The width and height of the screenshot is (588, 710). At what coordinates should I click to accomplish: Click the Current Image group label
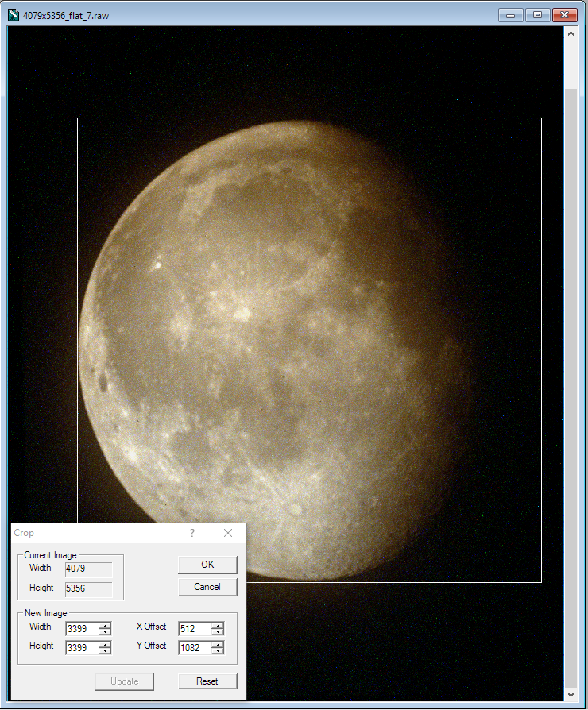[x=50, y=554]
